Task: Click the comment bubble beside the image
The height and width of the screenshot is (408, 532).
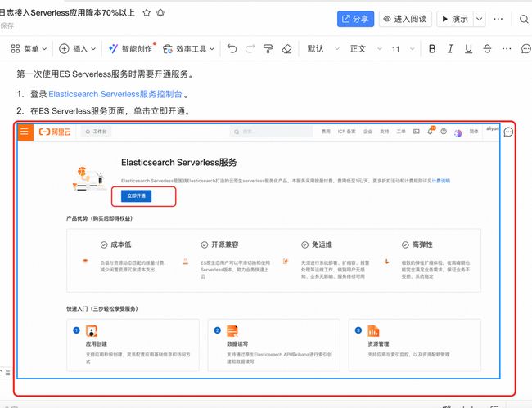Action: click(508, 132)
